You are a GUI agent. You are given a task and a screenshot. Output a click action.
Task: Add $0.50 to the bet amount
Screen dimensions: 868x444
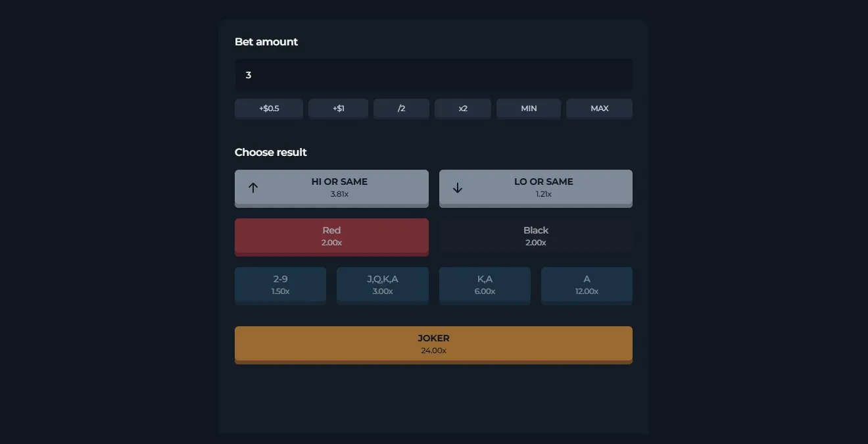click(269, 108)
